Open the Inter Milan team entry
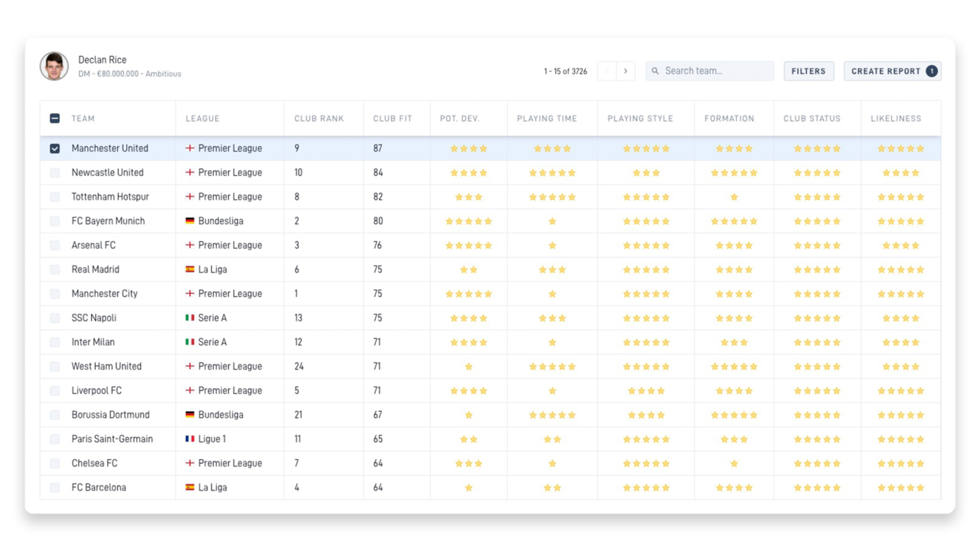Image resolution: width=980 pixels, height=551 pixels. 93,342
